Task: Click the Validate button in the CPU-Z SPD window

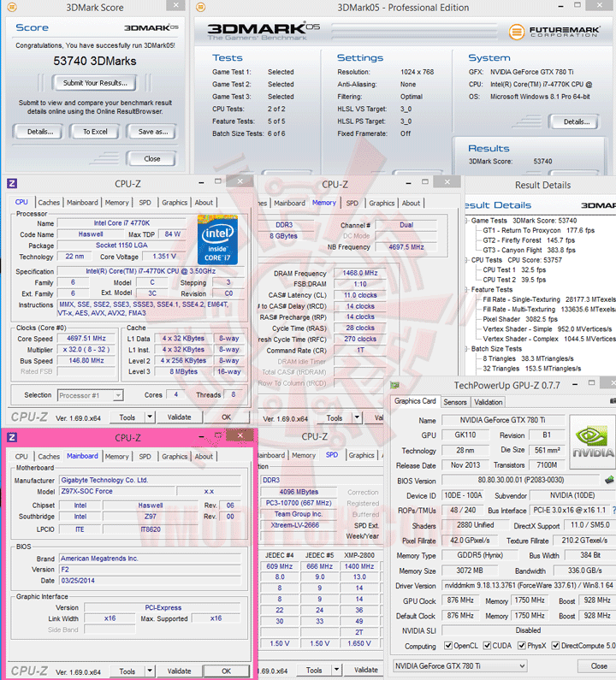Action: 365,670
